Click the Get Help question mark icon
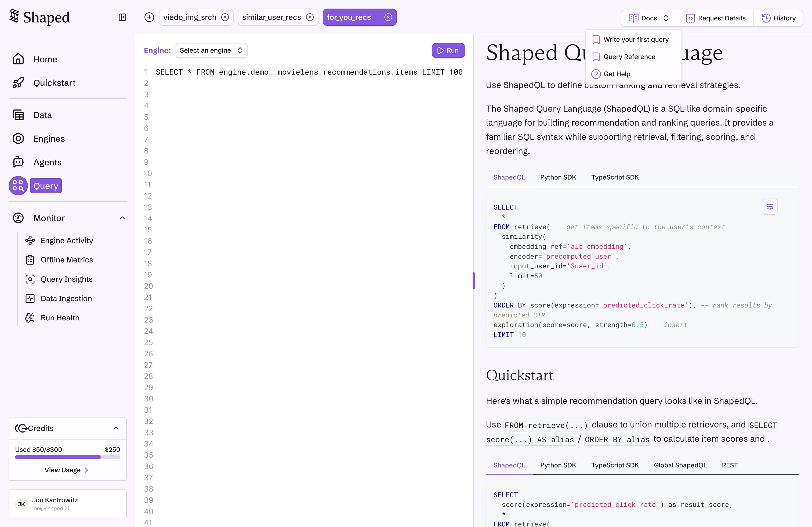This screenshot has height=527, width=812. point(596,74)
